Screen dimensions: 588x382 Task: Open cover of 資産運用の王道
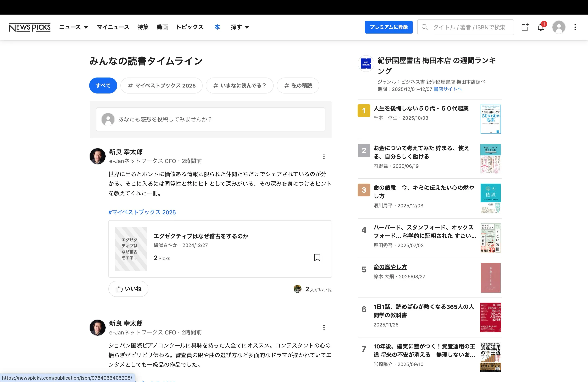click(491, 357)
